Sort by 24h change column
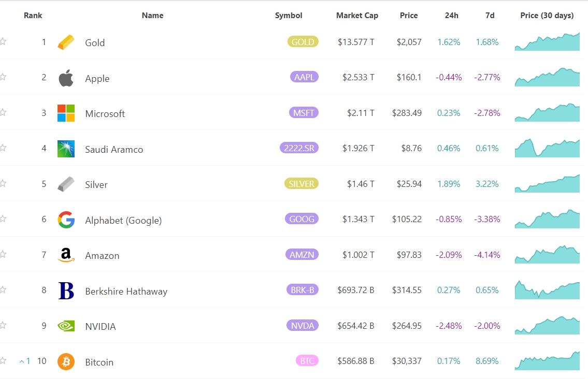This screenshot has height=379, width=588. pos(451,16)
